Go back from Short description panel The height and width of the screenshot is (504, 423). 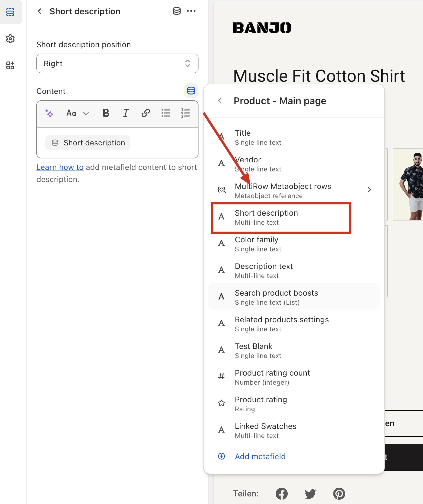tap(40, 11)
